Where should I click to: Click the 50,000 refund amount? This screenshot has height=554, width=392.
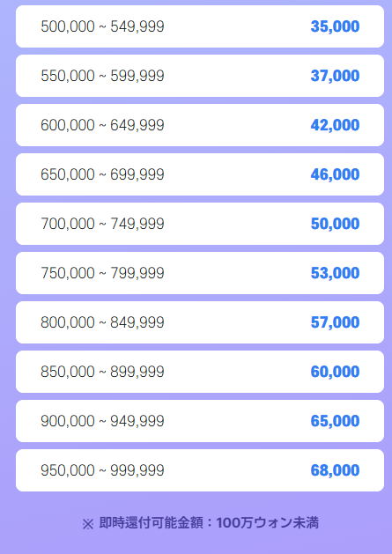click(335, 224)
